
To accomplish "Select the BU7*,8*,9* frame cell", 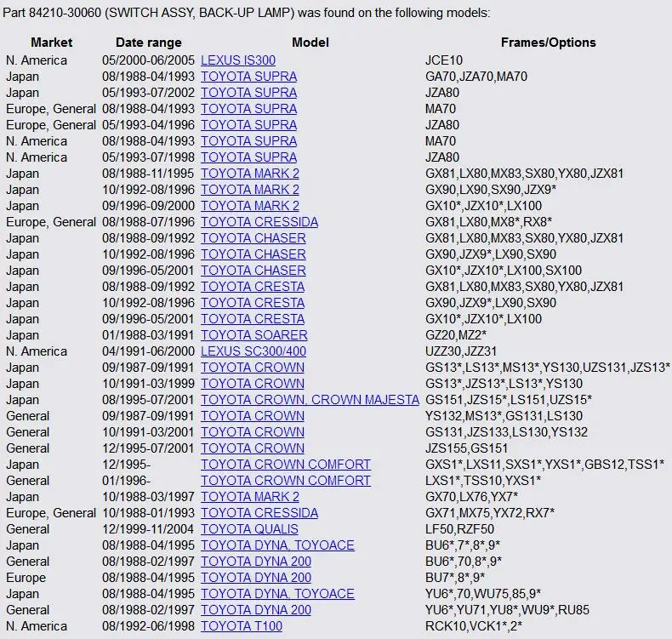I will point(455,578).
